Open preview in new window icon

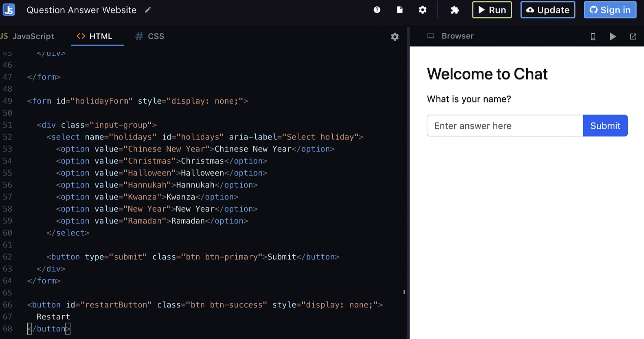click(x=633, y=36)
